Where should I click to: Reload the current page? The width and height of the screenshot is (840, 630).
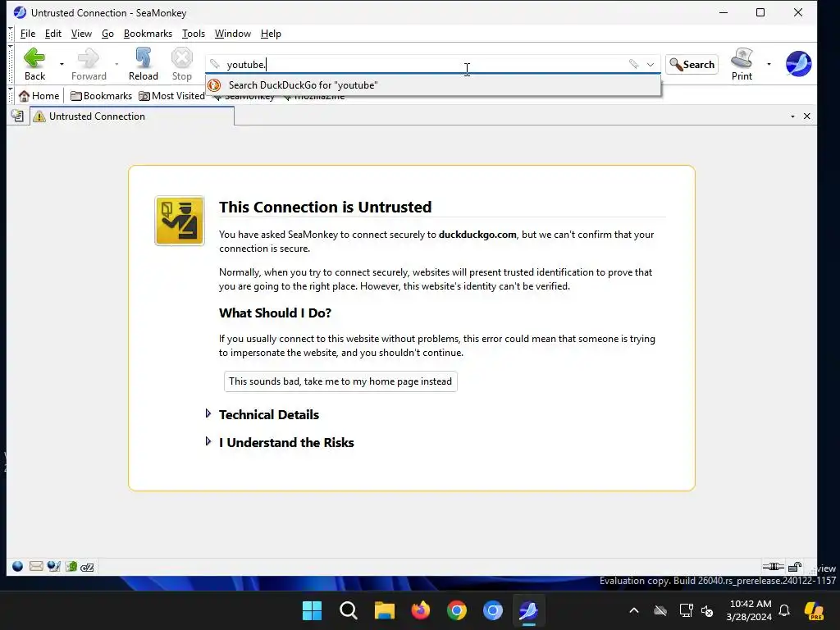(x=143, y=64)
